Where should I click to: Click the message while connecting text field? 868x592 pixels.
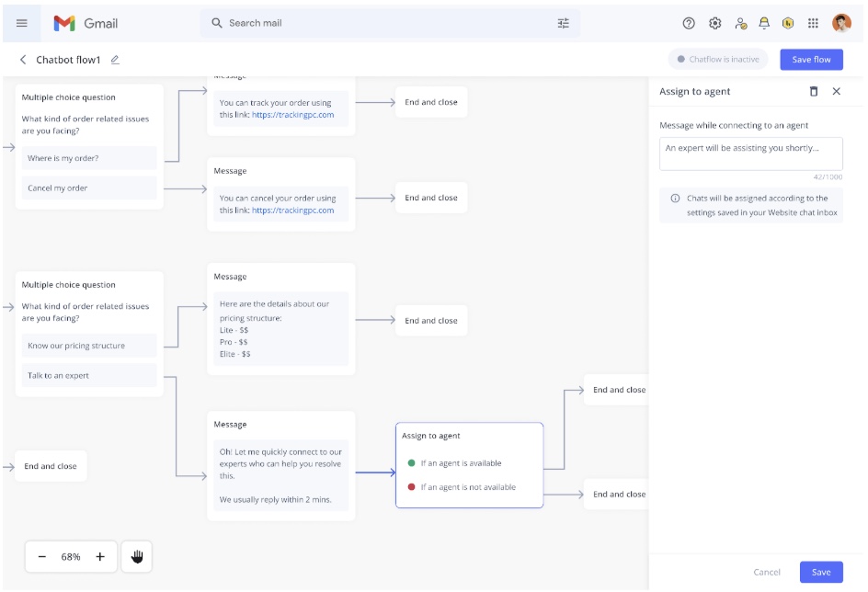pos(750,154)
